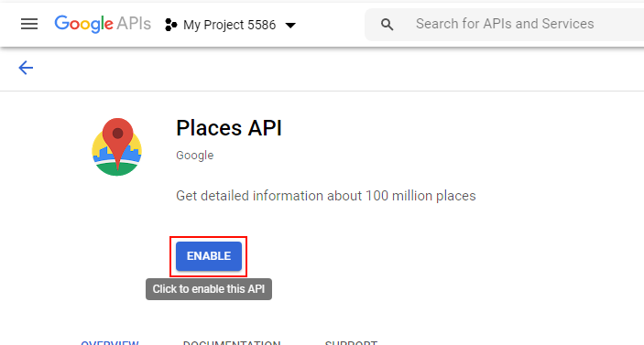Screen dimensions: 644x345
Task: Open the My Project 5586 selector
Action: pyautogui.click(x=230, y=25)
